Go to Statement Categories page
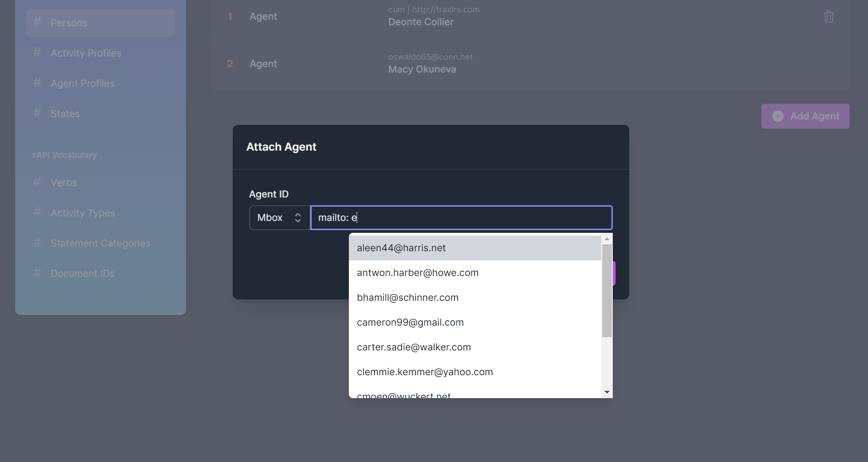This screenshot has width=868, height=462. [100, 243]
